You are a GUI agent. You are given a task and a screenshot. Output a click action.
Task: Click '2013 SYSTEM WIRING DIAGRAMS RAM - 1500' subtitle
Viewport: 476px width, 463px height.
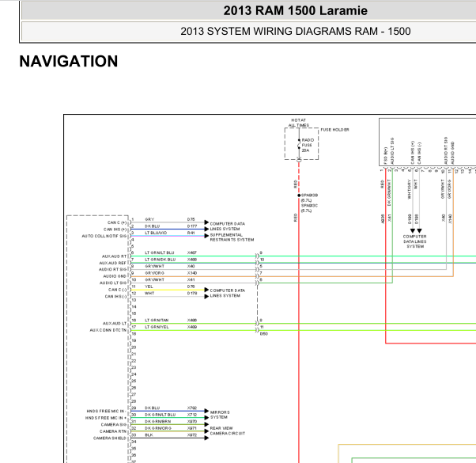(296, 32)
